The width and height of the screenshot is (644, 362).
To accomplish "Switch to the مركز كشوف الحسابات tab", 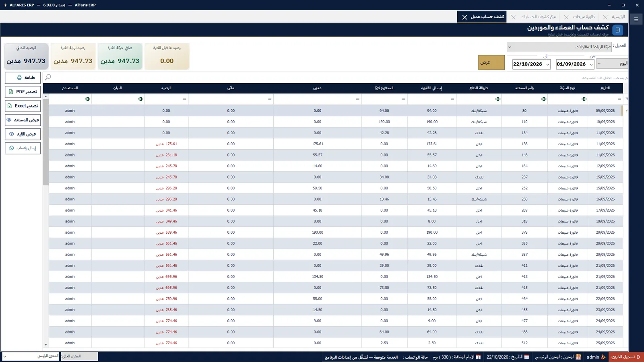I will (x=538, y=17).
